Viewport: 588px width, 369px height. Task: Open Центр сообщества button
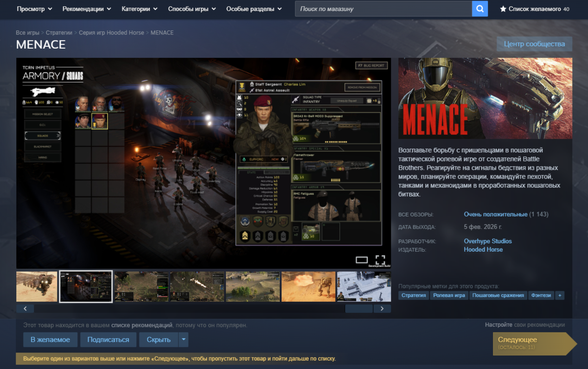534,44
